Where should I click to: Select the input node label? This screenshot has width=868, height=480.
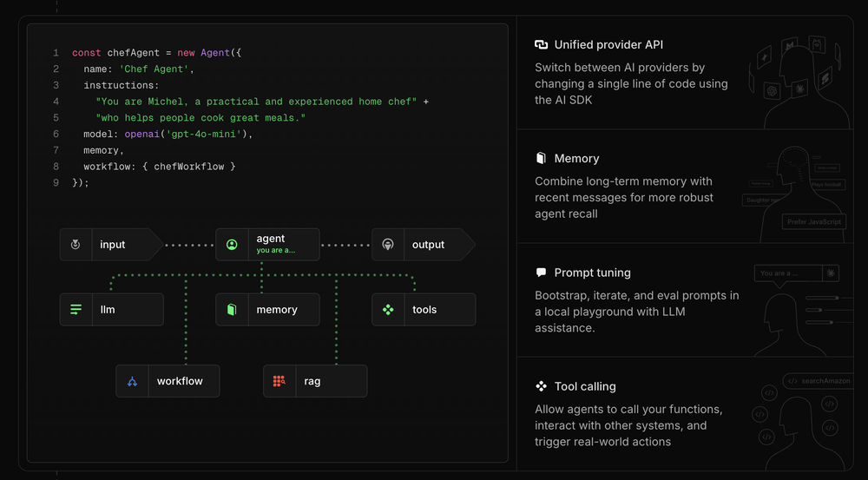[112, 245]
